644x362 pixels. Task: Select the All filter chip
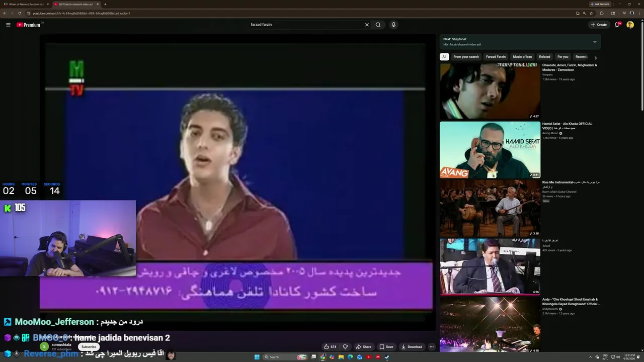[444, 57]
